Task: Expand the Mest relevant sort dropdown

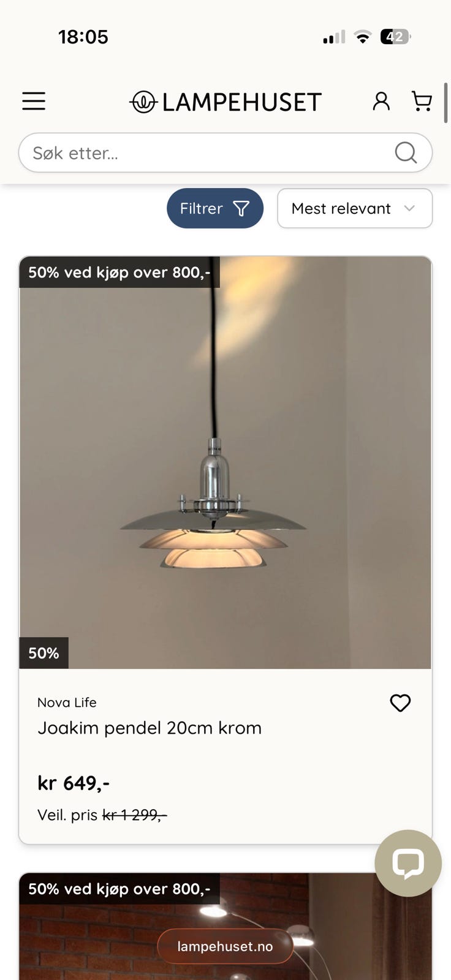Action: (x=355, y=208)
